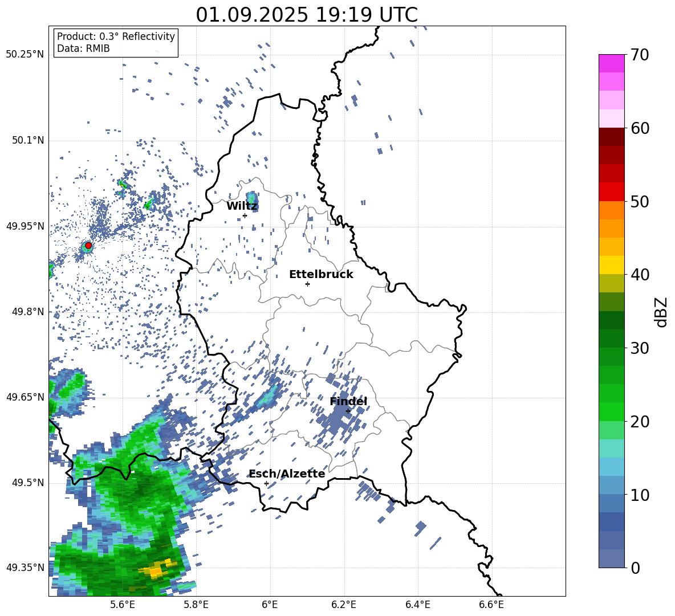This screenshot has width=675, height=616.
Task: Click the 6.6°E longitude tick label
Action: pos(491,605)
